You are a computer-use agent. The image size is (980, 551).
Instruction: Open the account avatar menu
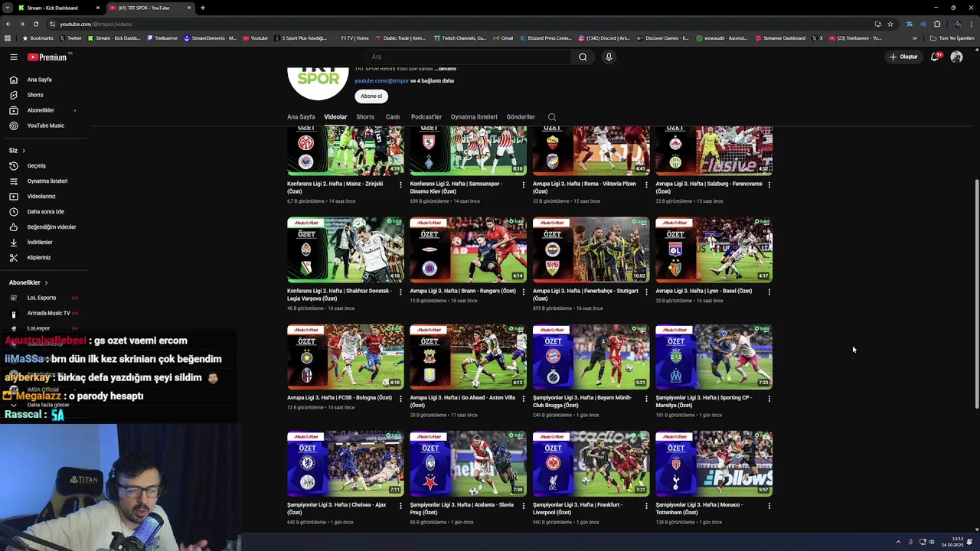coord(956,57)
